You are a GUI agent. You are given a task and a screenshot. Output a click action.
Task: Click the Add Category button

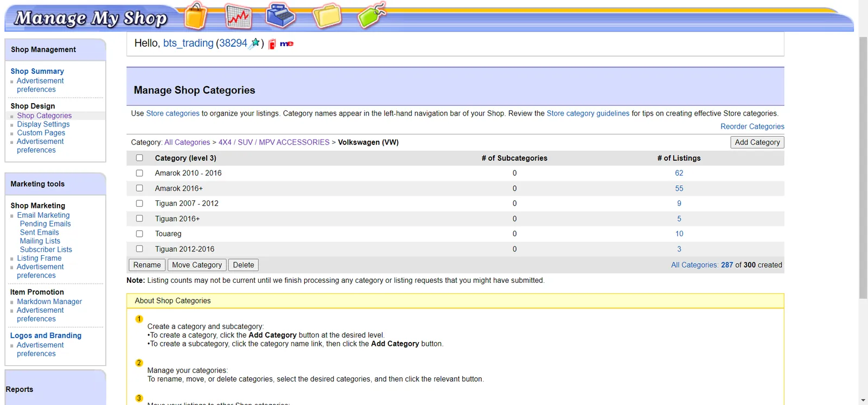757,142
